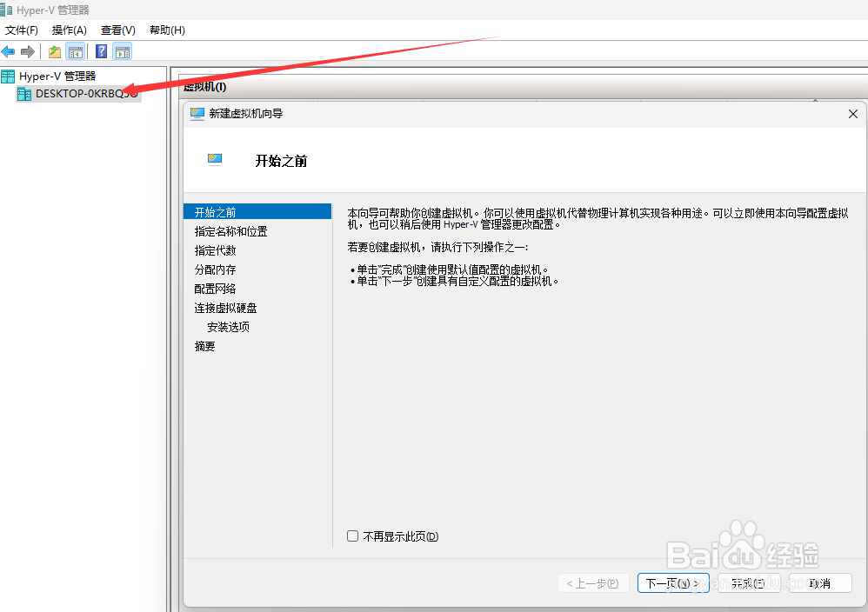Image resolution: width=868 pixels, height=612 pixels.
Task: Open Help via the blue question mark icon
Action: (x=101, y=51)
